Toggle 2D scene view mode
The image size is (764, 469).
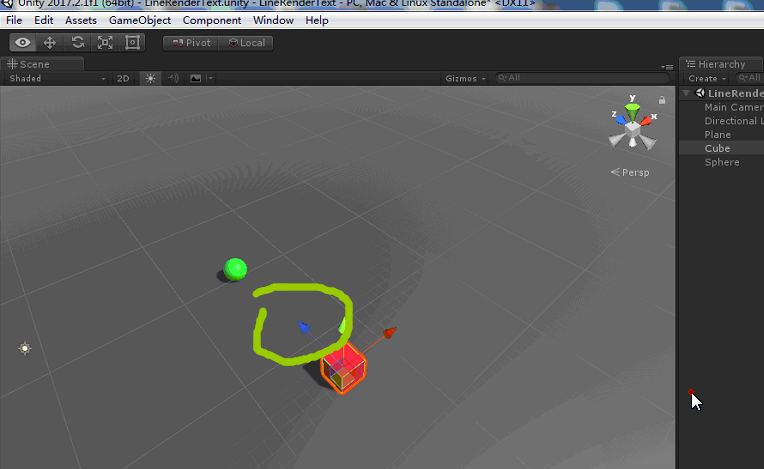(x=123, y=78)
